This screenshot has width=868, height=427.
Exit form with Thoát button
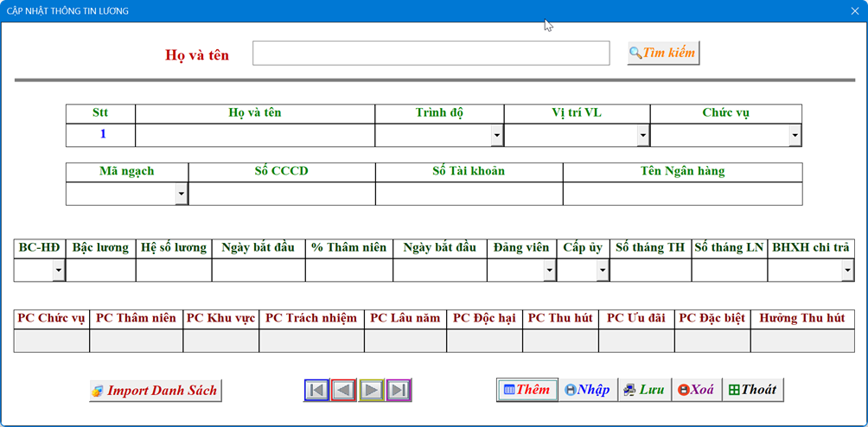(752, 390)
